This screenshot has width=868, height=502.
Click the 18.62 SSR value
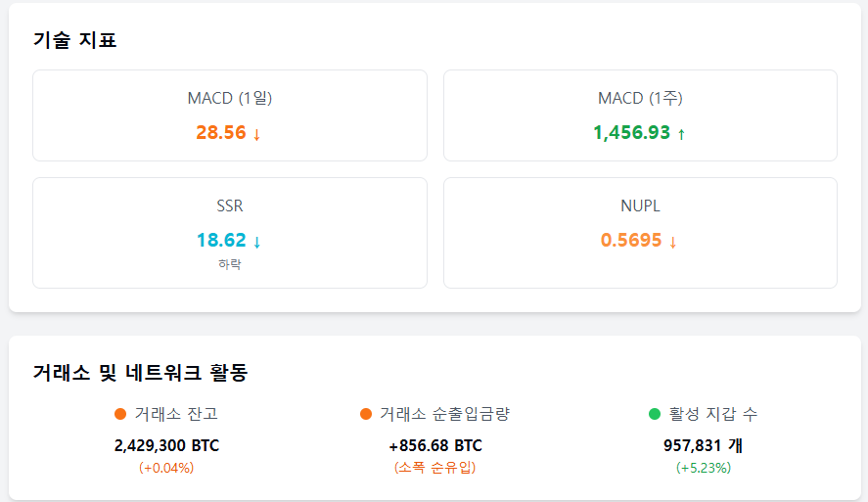coord(221,240)
